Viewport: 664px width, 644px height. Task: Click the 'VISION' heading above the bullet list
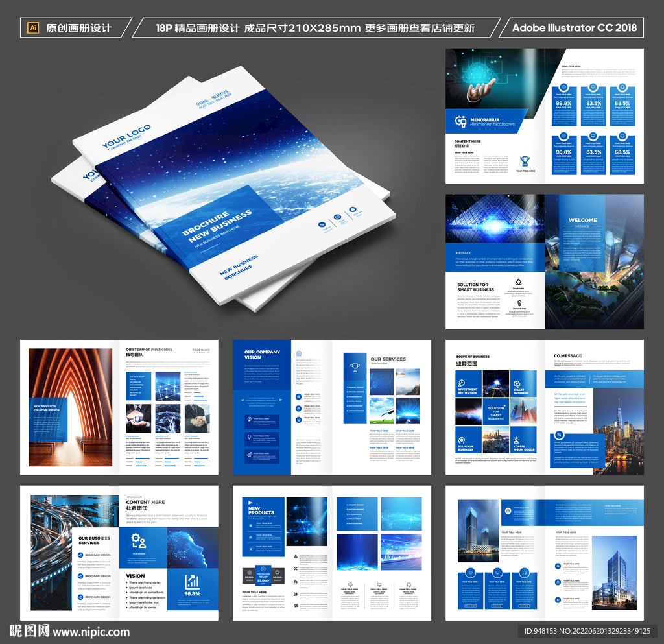point(136,576)
